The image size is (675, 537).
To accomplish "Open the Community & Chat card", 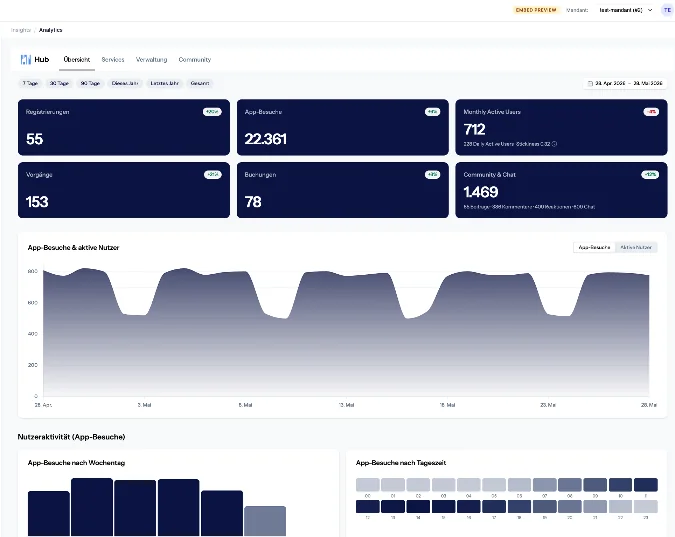I will 561,190.
